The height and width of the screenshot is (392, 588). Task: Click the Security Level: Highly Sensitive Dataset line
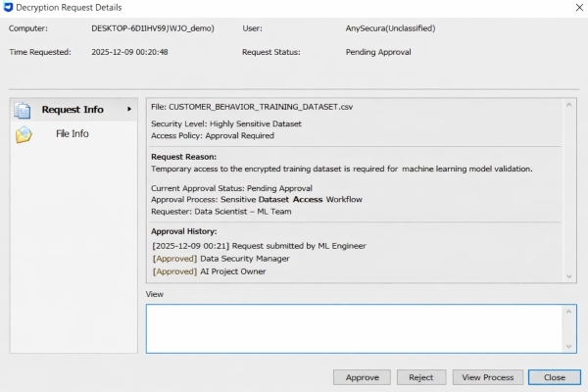(226, 123)
